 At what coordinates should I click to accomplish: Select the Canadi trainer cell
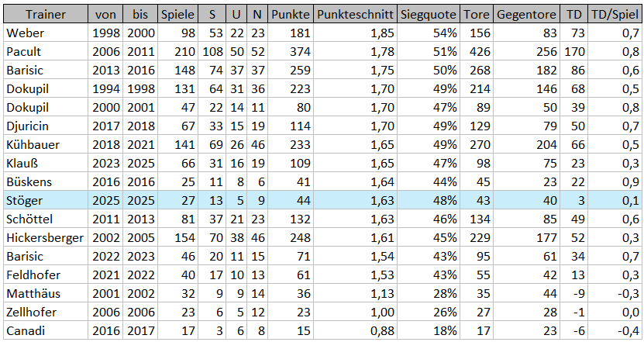point(44,331)
